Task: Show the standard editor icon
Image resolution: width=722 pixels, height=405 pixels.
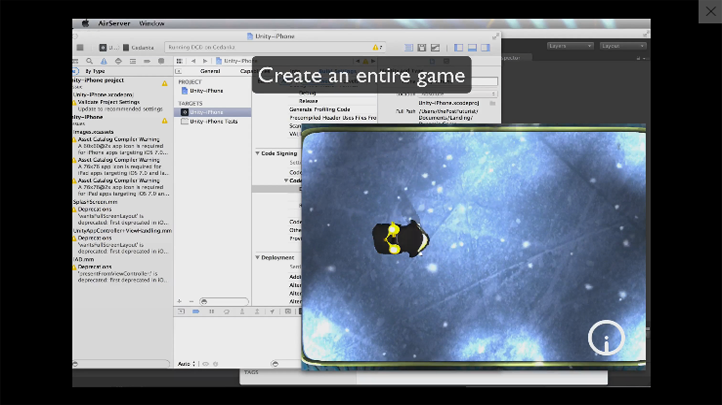Action: point(408,47)
